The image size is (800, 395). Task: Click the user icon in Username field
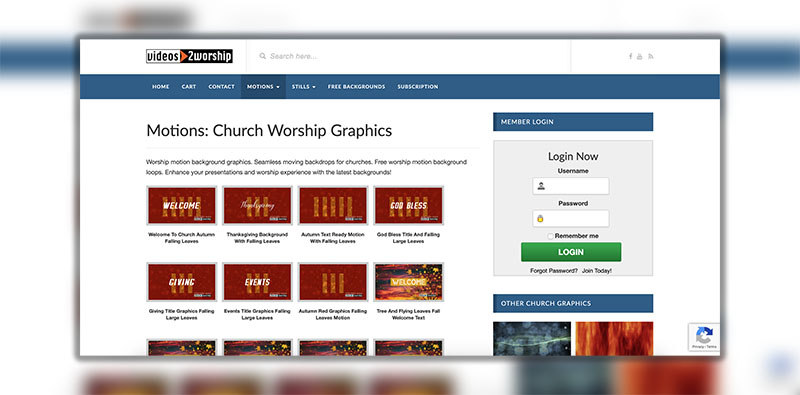tap(541, 186)
